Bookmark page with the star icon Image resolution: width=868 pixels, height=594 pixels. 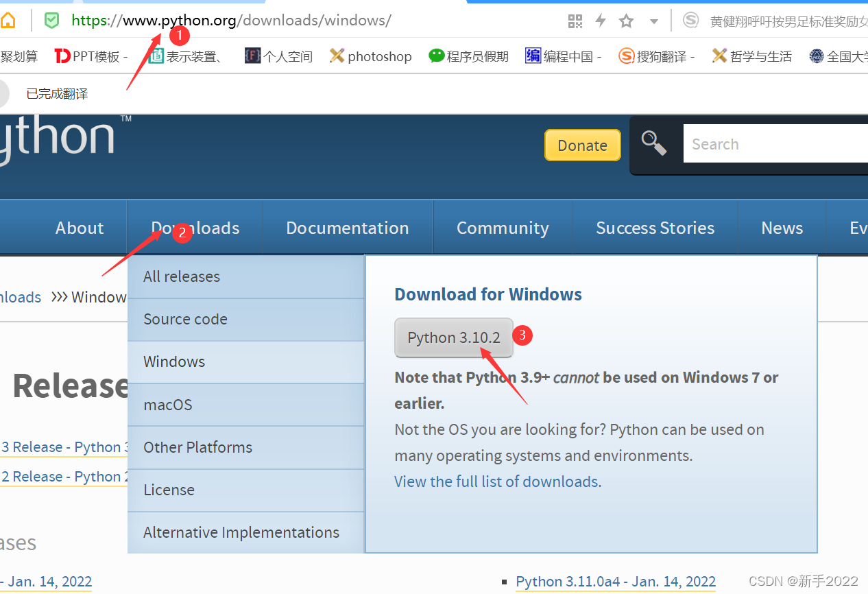(627, 21)
